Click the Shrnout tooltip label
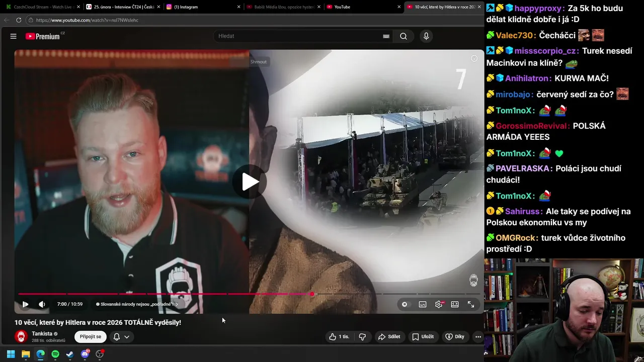 (259, 62)
